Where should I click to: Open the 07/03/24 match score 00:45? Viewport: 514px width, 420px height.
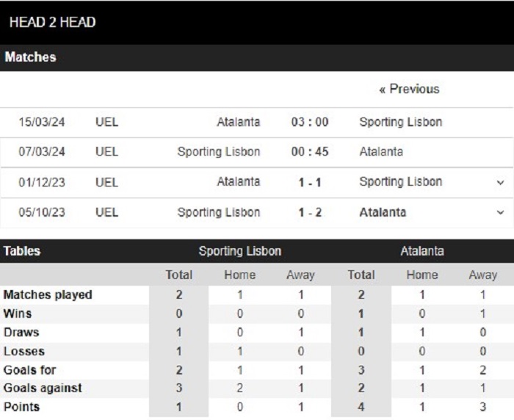(x=308, y=152)
